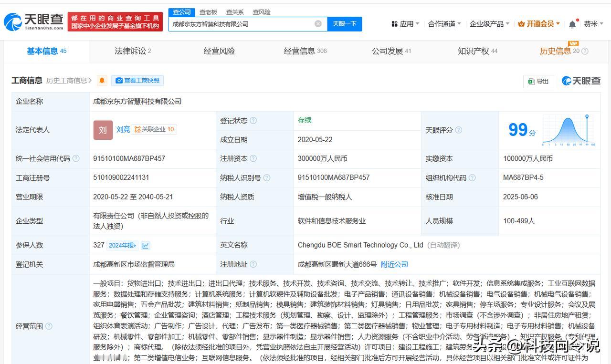The image size is (611, 364).
Task: Click the taxpayer ID help icon
Action: pyautogui.click(x=266, y=178)
